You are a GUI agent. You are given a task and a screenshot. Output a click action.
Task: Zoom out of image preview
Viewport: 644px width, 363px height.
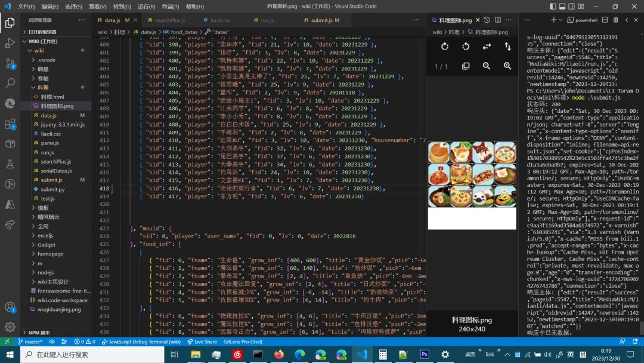[487, 66]
